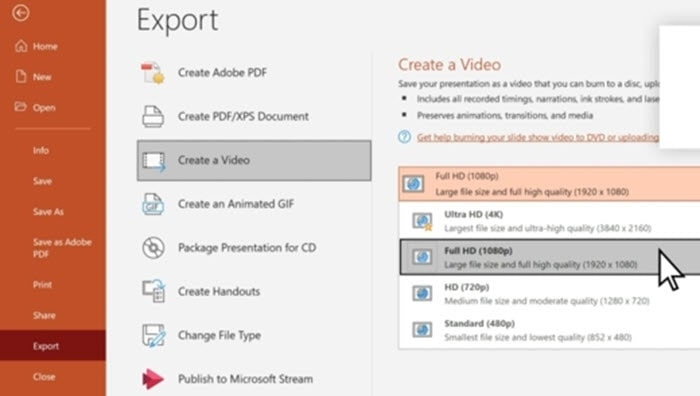Click the help question mark icon
The width and height of the screenshot is (700, 396).
[404, 137]
